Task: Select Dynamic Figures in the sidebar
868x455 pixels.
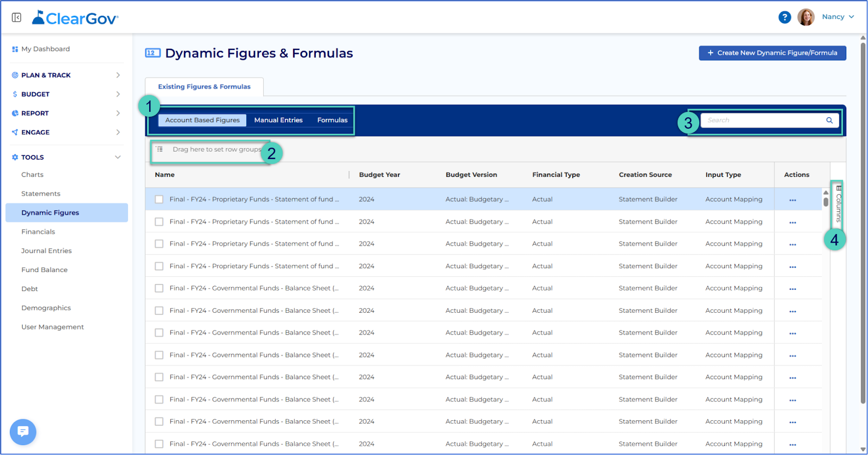Action: pos(67,213)
